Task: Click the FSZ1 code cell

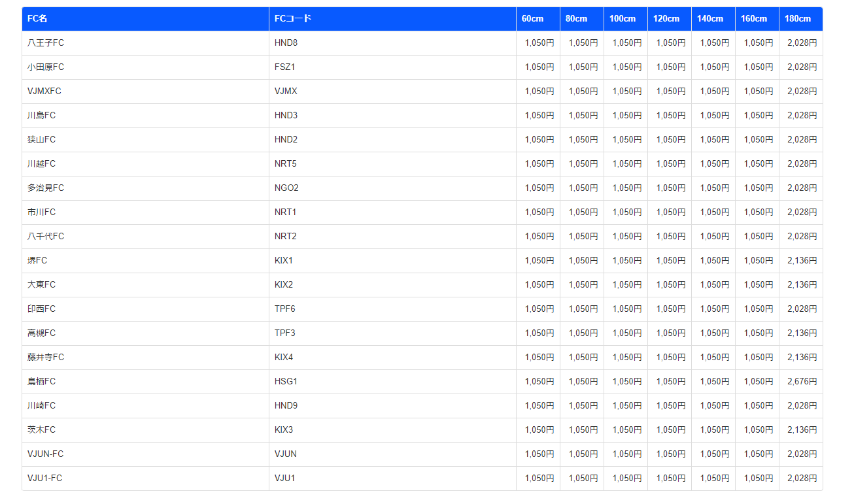Action: [x=285, y=67]
